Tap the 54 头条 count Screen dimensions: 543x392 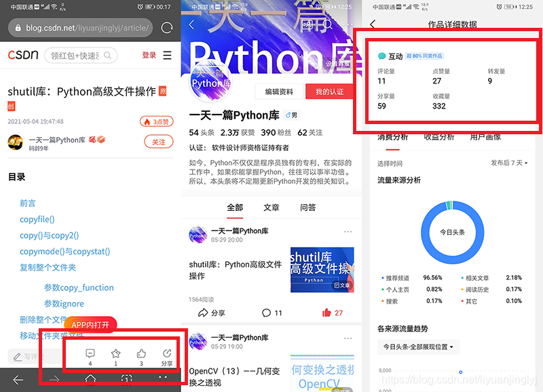click(202, 132)
